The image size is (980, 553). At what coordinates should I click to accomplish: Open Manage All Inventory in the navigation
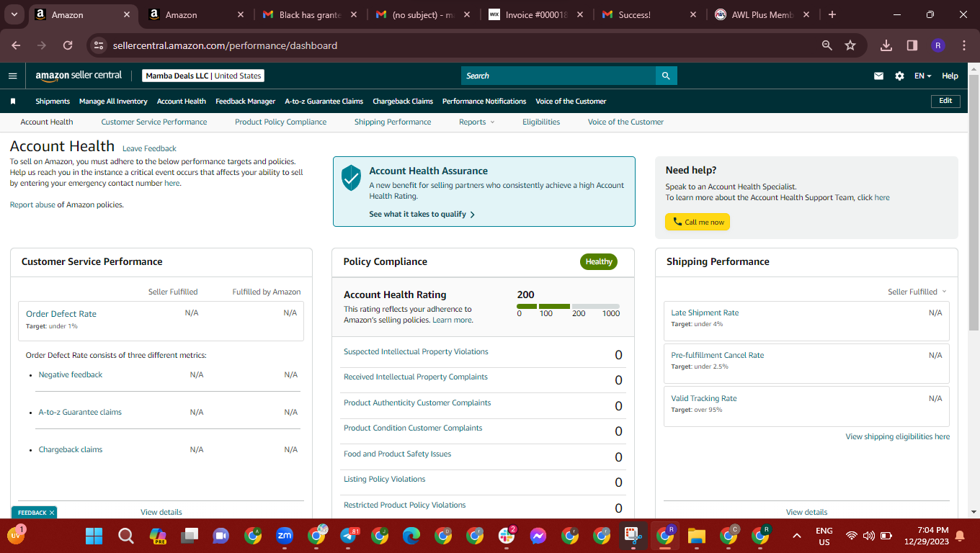coord(113,102)
